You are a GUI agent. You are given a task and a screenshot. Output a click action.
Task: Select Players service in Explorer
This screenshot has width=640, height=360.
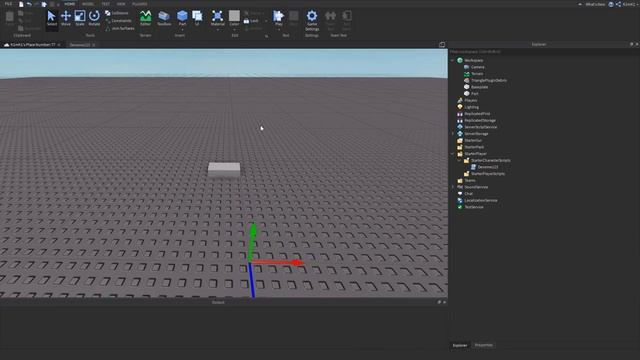[471, 100]
